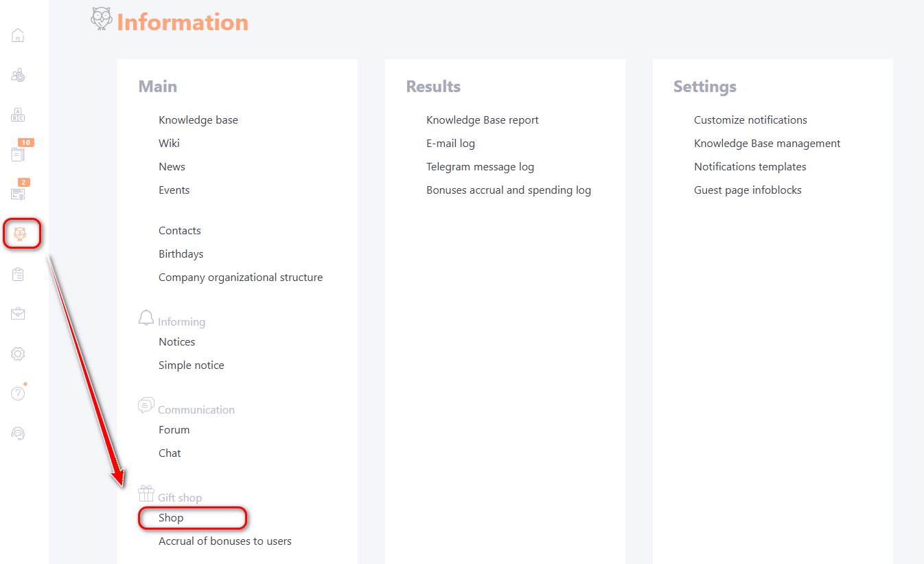Click the question mark help icon
Screen dimensions: 924x564
click(x=18, y=394)
